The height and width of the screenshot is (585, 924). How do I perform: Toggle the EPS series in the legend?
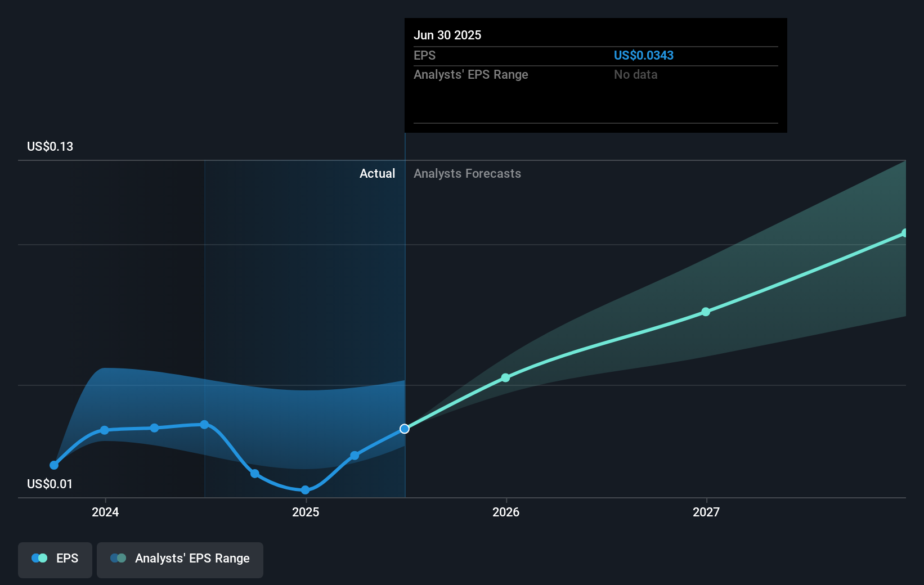(x=55, y=559)
